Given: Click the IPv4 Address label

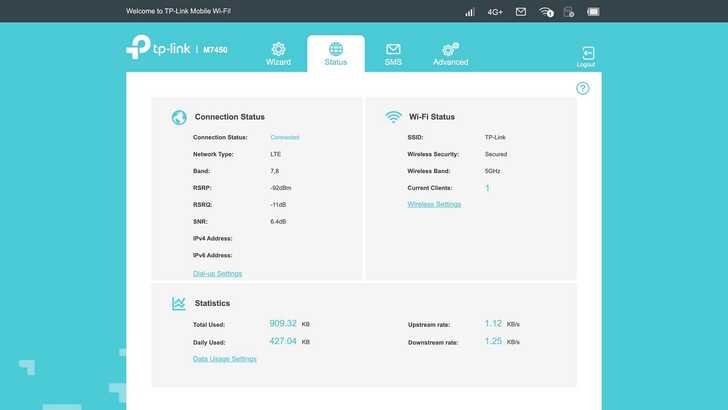Looking at the screenshot, I should 212,238.
